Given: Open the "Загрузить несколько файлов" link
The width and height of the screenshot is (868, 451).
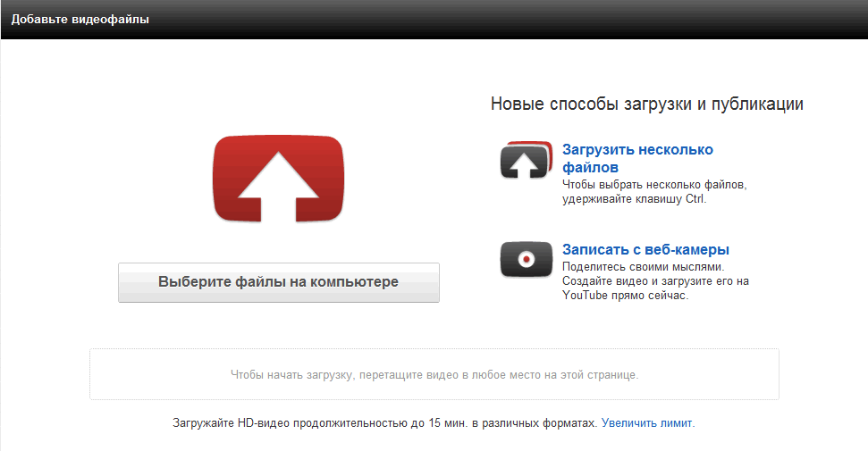Looking at the screenshot, I should (x=637, y=158).
